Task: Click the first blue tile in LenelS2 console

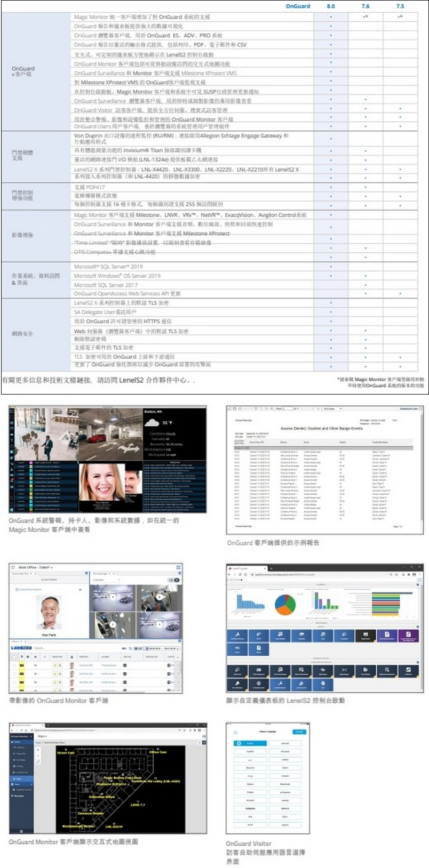Action: pos(237,636)
